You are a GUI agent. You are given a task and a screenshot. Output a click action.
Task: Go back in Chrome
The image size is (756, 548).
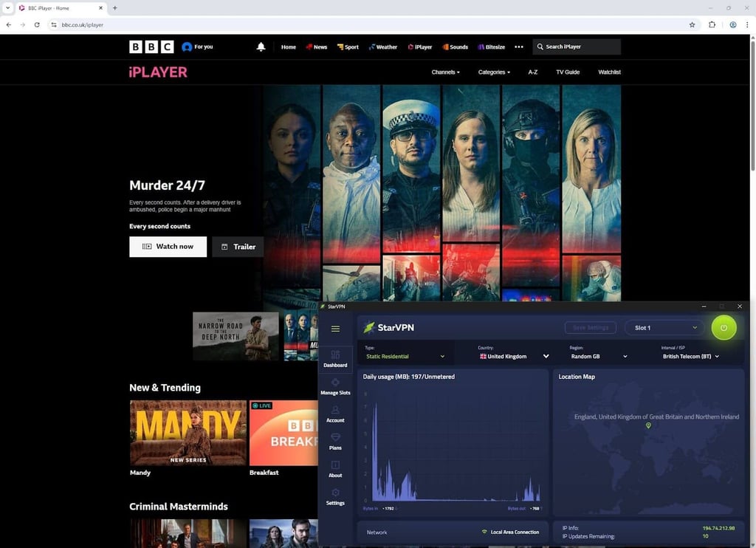(x=9, y=24)
